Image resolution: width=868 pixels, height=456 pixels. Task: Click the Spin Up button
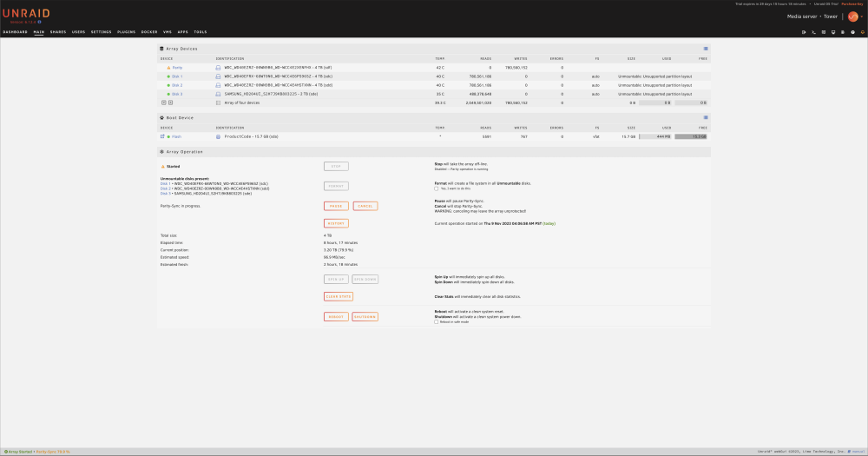coord(336,280)
